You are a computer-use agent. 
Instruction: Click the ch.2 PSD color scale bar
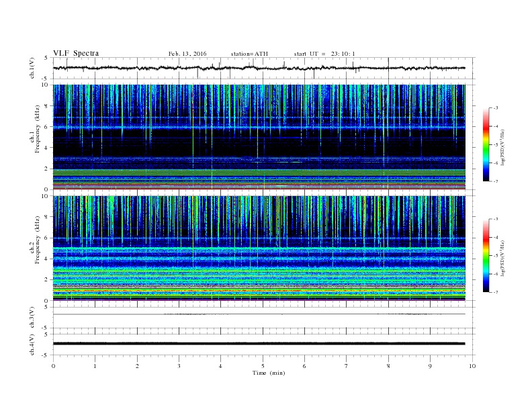[x=486, y=256]
